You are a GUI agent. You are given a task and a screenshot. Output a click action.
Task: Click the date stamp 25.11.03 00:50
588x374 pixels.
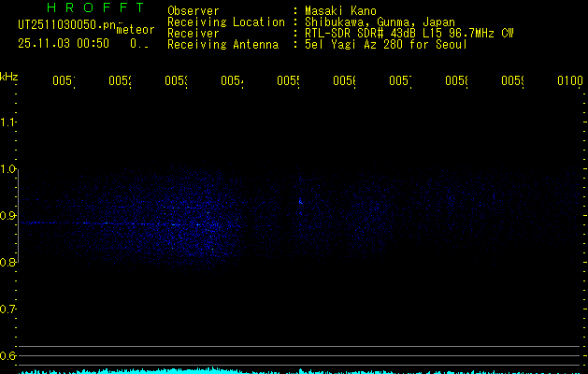tap(64, 43)
